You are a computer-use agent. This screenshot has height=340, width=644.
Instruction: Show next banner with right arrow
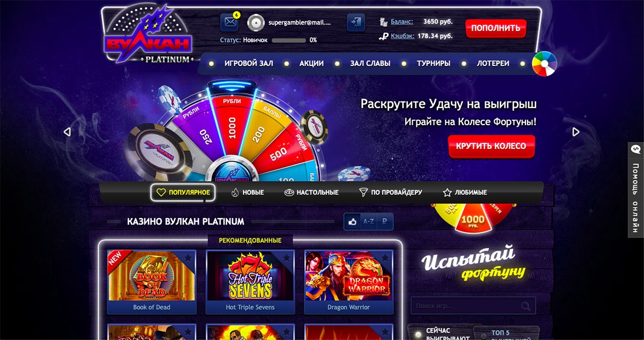(576, 132)
